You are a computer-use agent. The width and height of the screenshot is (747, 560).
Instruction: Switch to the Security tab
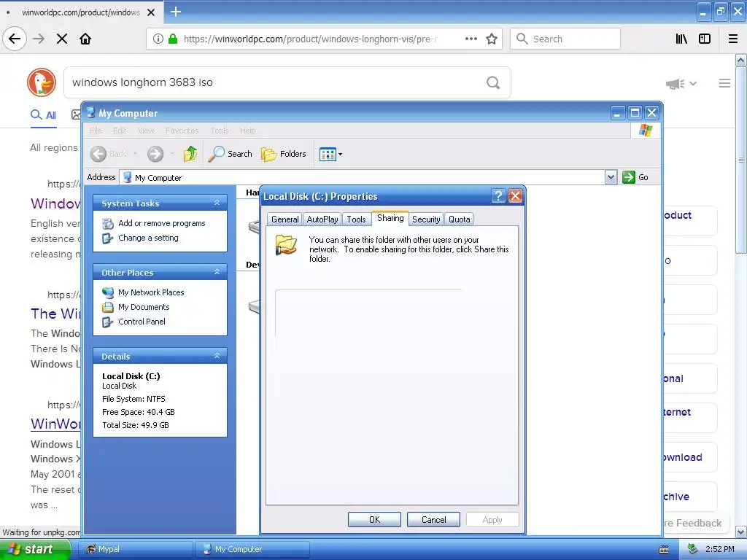[426, 219]
